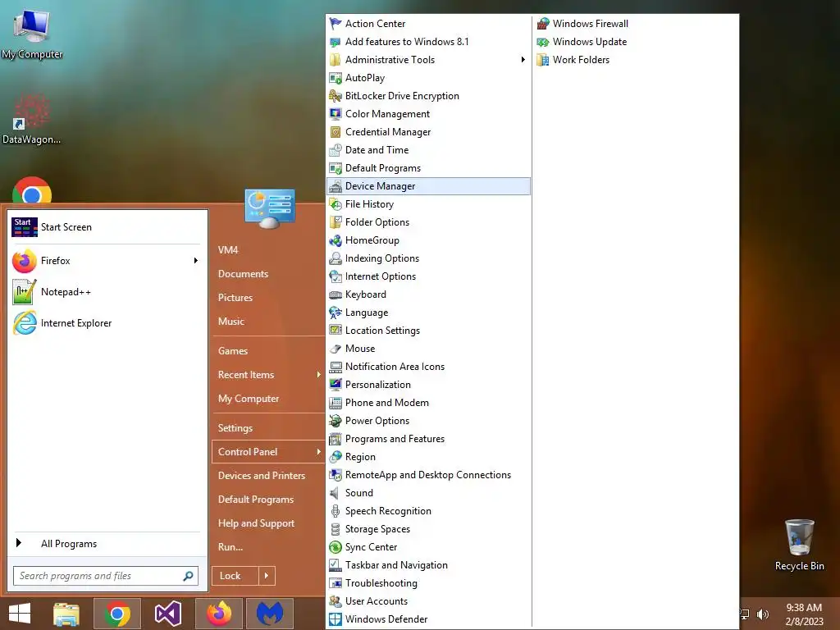
Task: Choose Run... in Start menu
Action: (231, 547)
